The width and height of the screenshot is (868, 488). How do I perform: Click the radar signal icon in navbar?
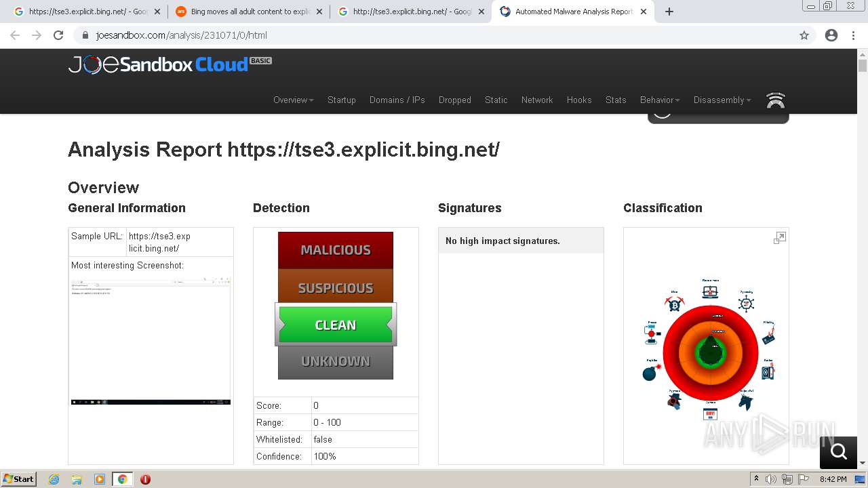tap(776, 100)
